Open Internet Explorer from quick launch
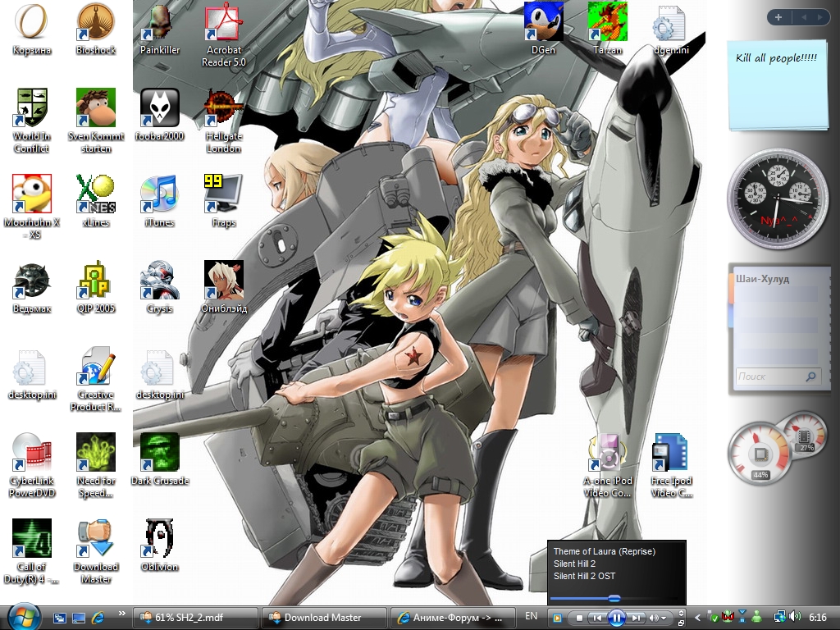 pos(98,618)
